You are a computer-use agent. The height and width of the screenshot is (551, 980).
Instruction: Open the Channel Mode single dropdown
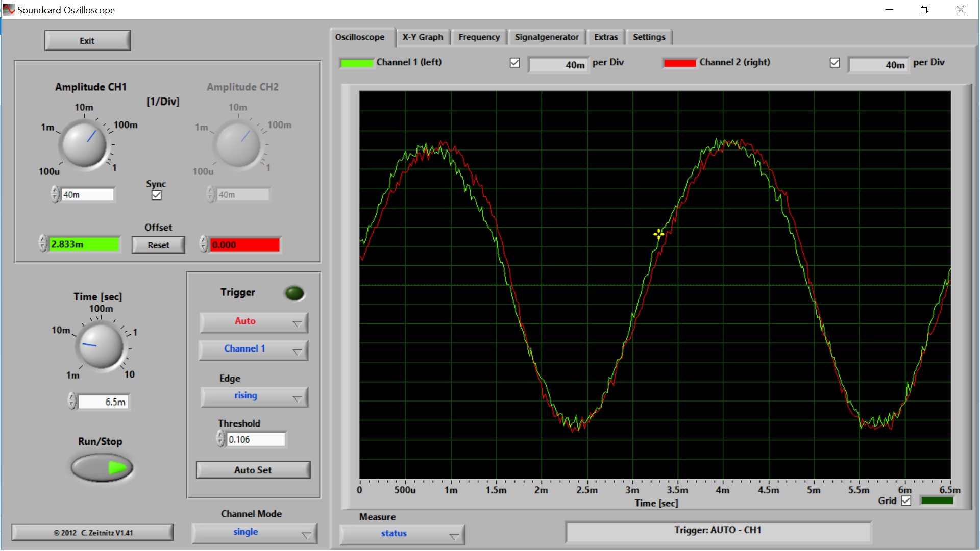point(254,533)
